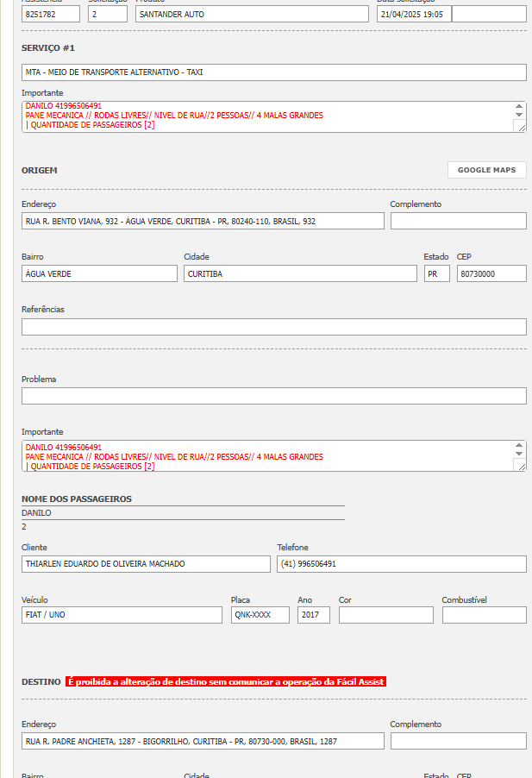This screenshot has width=532, height=778.
Task: Click resize handle of first Importante textarea
Action: (520, 127)
